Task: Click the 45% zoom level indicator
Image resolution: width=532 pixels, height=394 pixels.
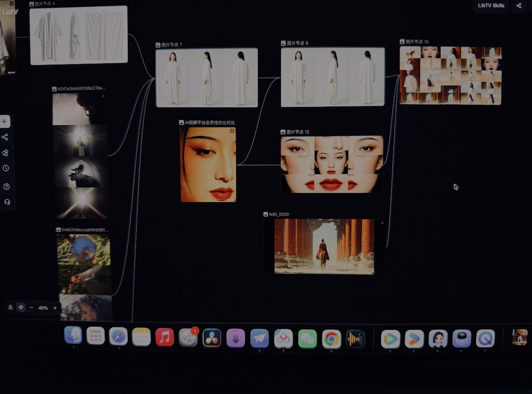Action: click(43, 308)
